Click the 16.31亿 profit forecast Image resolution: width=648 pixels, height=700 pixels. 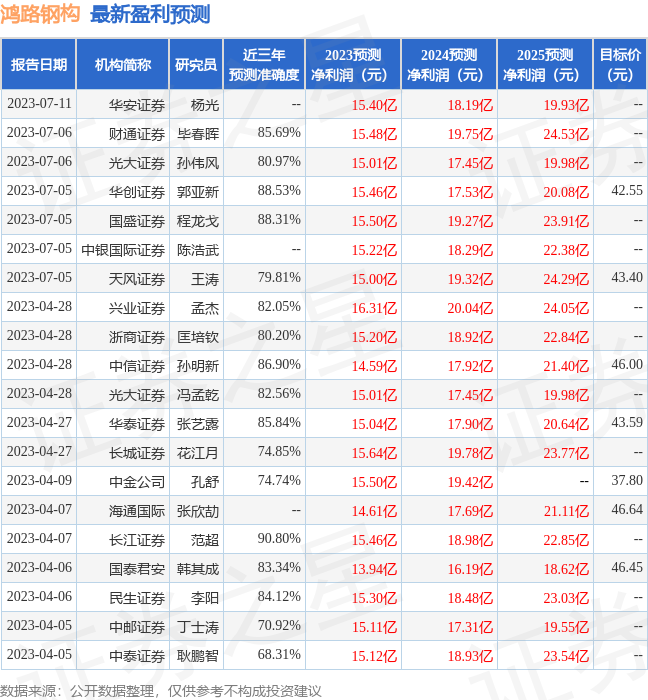374,308
